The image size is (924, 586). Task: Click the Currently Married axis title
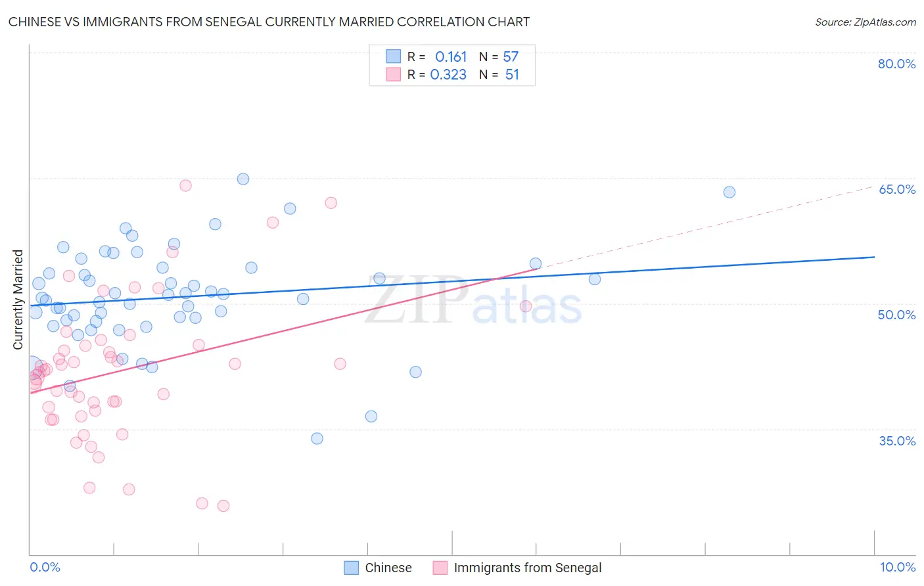tap(18, 300)
